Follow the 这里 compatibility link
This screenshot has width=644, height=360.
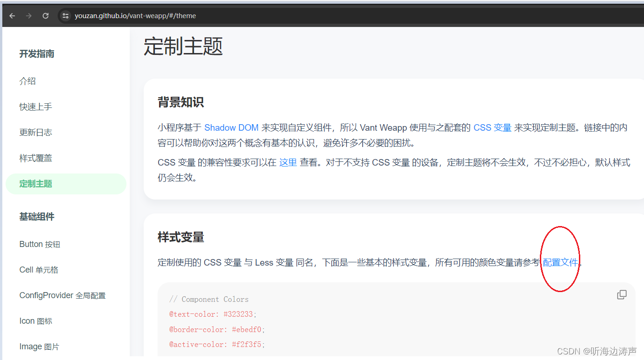click(288, 162)
